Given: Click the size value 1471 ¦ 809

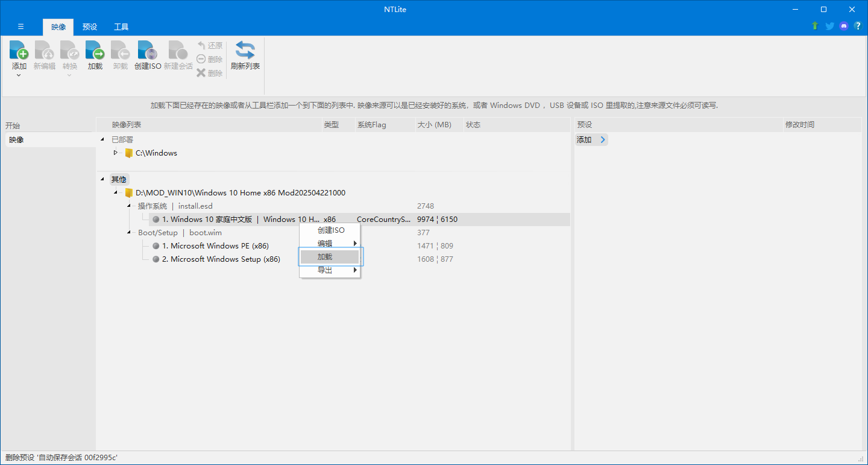Looking at the screenshot, I should pyautogui.click(x=435, y=246).
